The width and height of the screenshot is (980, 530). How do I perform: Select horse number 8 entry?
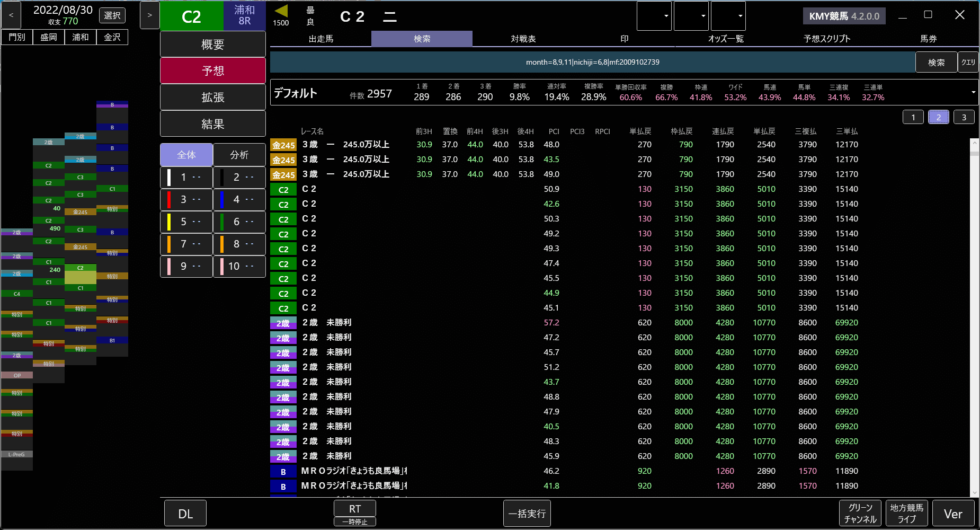coord(239,244)
